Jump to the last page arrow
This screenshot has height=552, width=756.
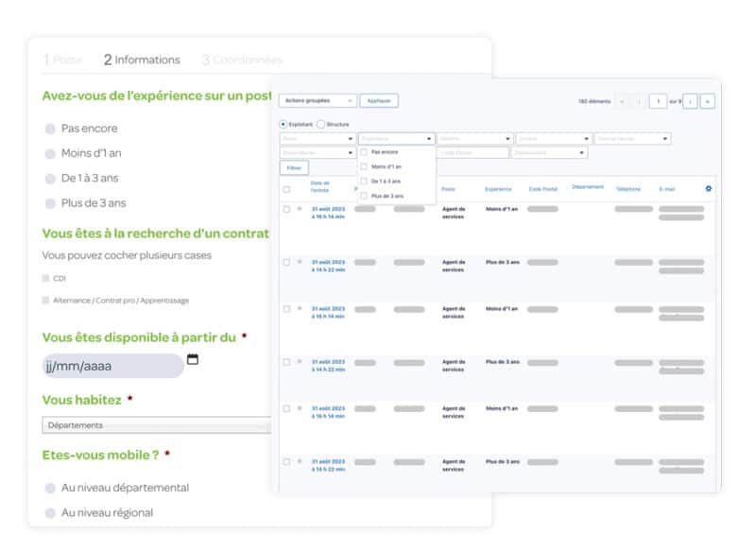(x=707, y=101)
